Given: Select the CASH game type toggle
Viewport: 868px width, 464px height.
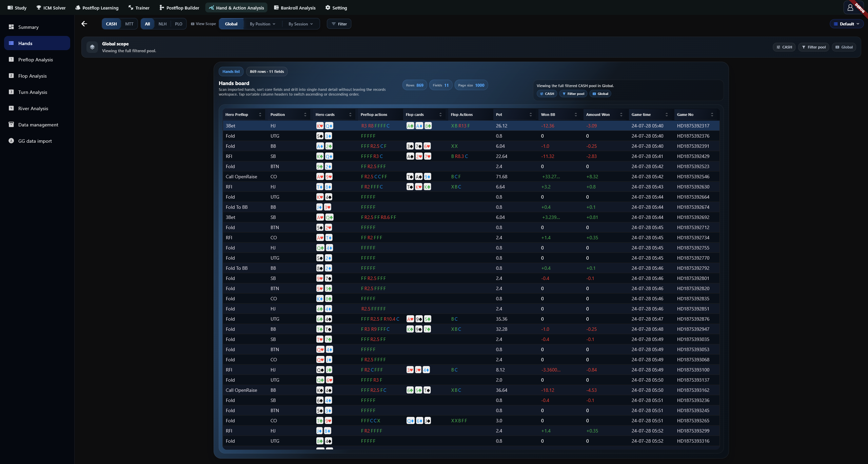Looking at the screenshot, I should [111, 24].
